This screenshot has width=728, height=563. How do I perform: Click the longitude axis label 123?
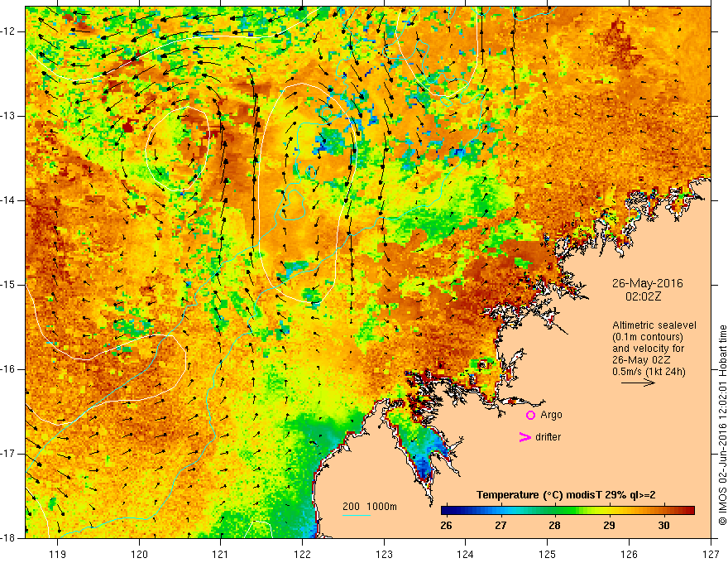[x=384, y=554]
